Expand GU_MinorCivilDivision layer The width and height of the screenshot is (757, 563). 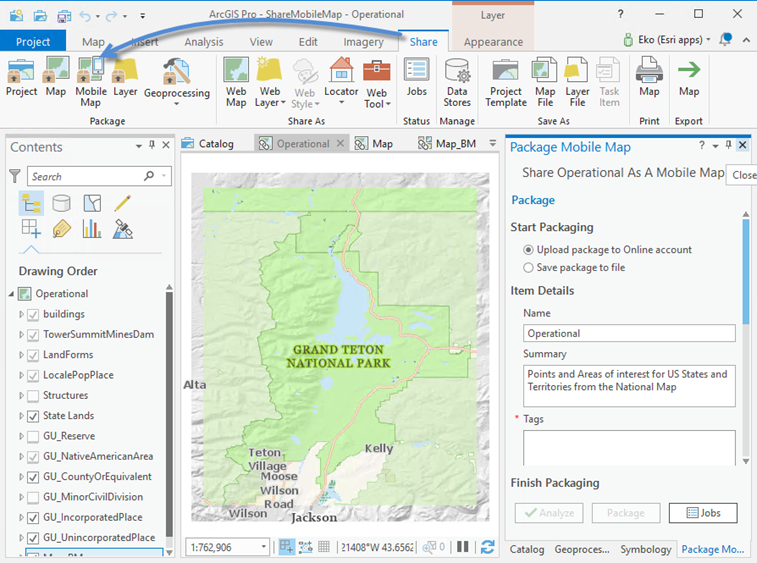pos(21,497)
